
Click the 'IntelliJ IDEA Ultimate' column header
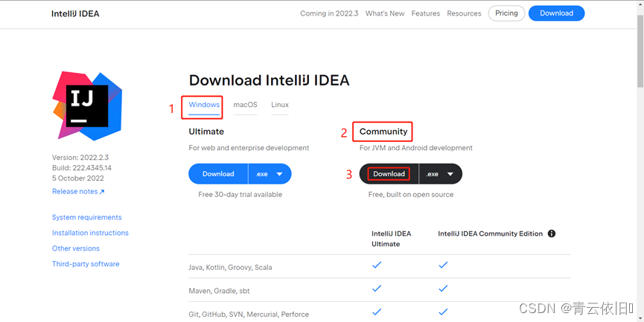[392, 239]
